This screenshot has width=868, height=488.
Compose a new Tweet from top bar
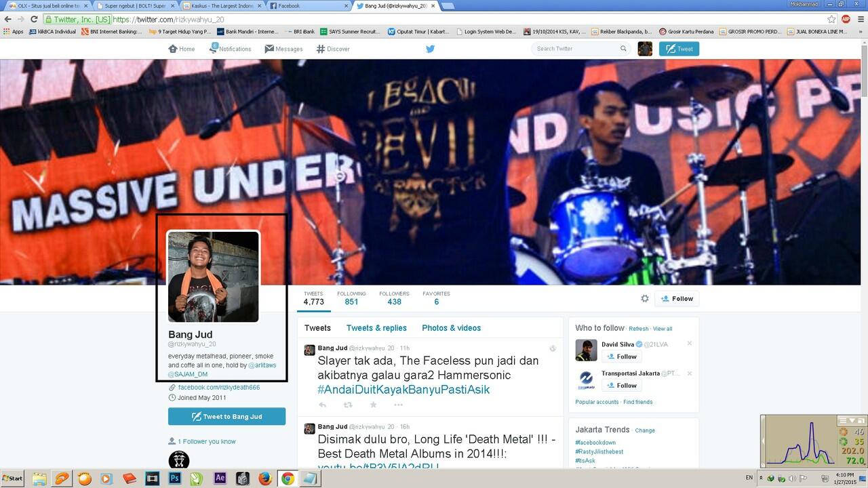tap(679, 49)
